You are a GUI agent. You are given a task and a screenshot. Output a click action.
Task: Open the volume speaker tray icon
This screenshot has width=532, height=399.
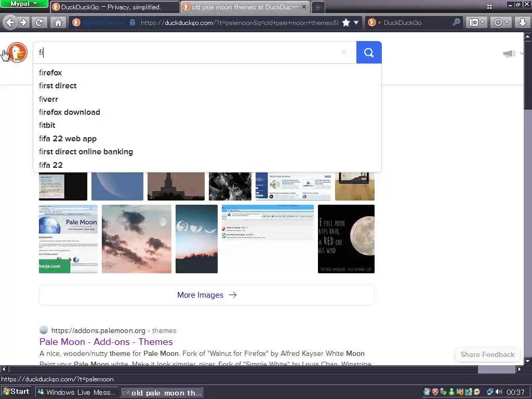coord(498,392)
